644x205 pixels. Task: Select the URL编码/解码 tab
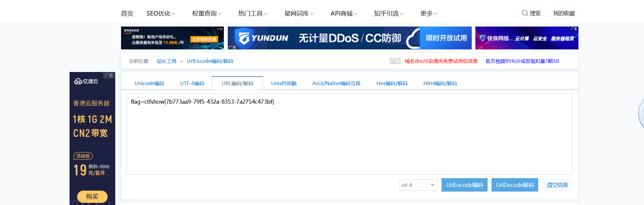click(x=238, y=83)
